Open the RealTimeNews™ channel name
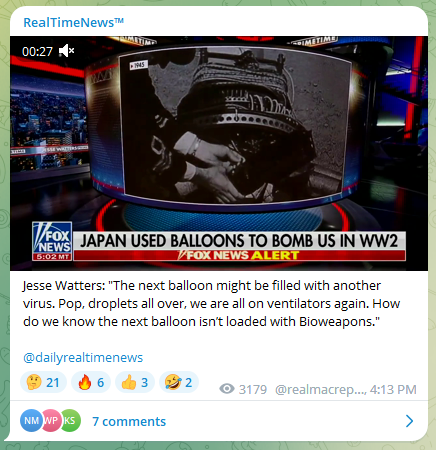This screenshot has width=436, height=450. pyautogui.click(x=74, y=22)
